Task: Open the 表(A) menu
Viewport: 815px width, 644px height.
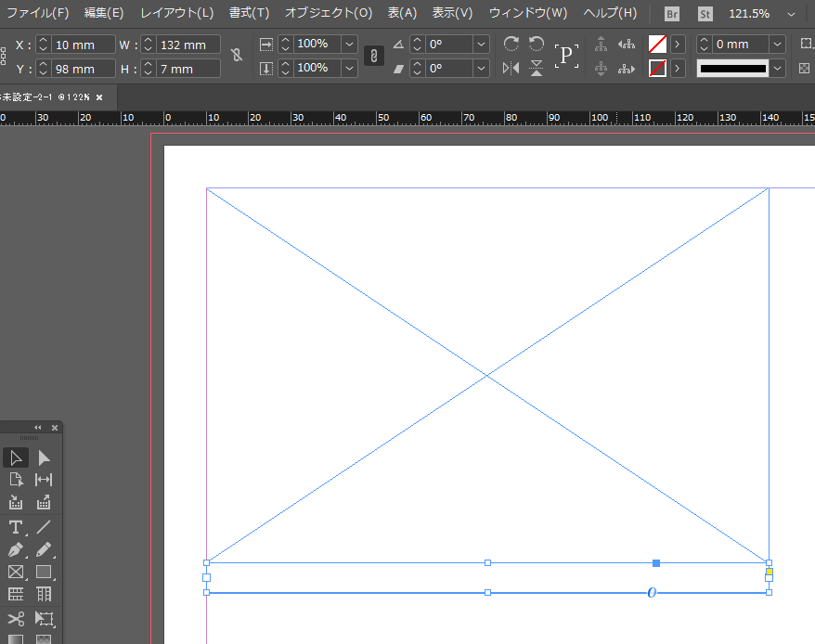Action: pyautogui.click(x=402, y=13)
